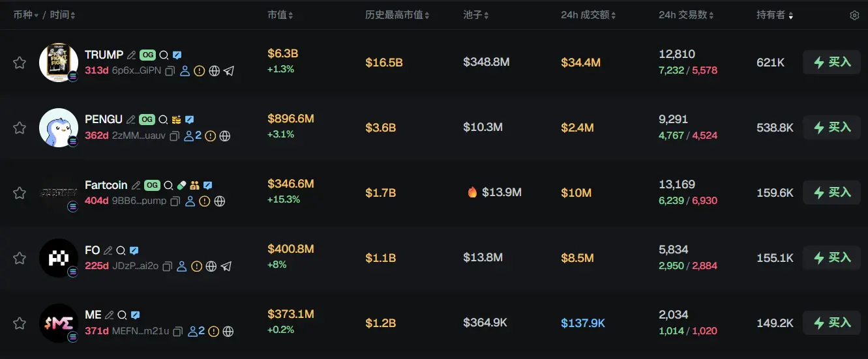Click the search icon beside Fartcoin
Viewport: 868px width, 359px height.
(168, 185)
